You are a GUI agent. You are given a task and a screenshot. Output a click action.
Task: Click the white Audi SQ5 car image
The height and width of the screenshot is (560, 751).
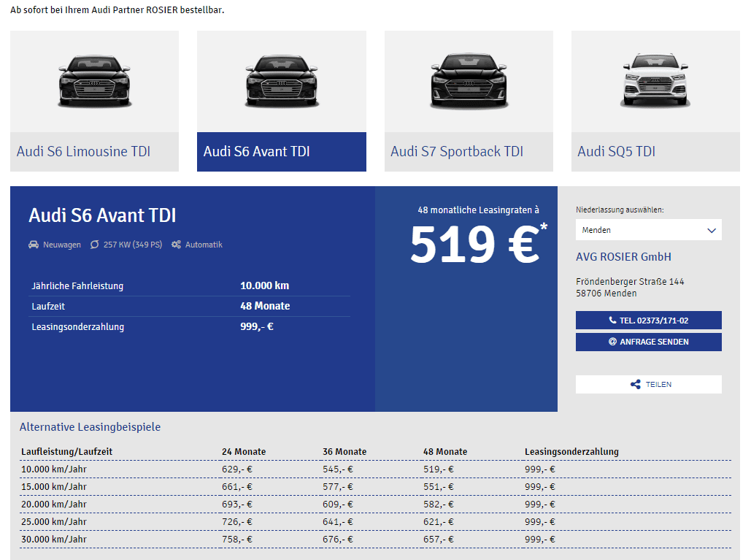655,80
